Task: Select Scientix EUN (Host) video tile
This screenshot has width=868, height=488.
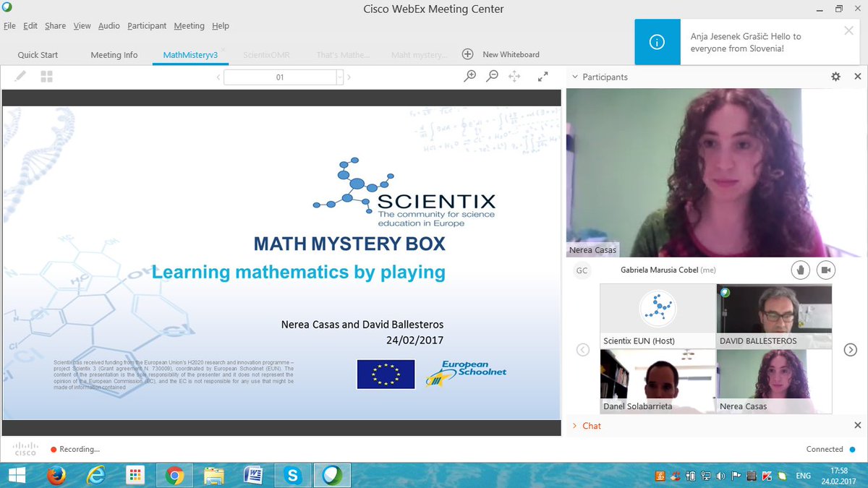Action: (658, 316)
